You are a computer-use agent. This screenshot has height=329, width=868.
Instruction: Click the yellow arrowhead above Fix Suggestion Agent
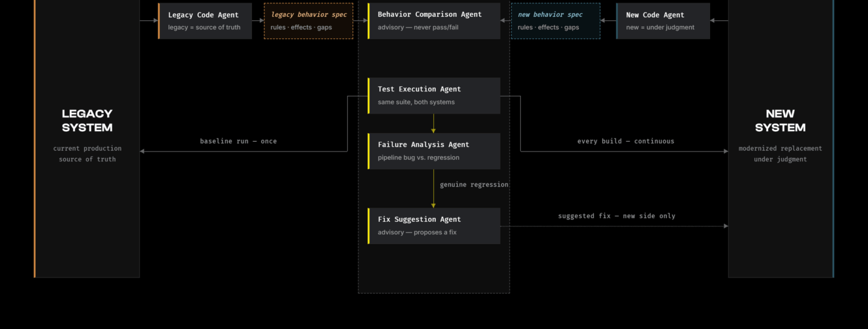coord(433,206)
